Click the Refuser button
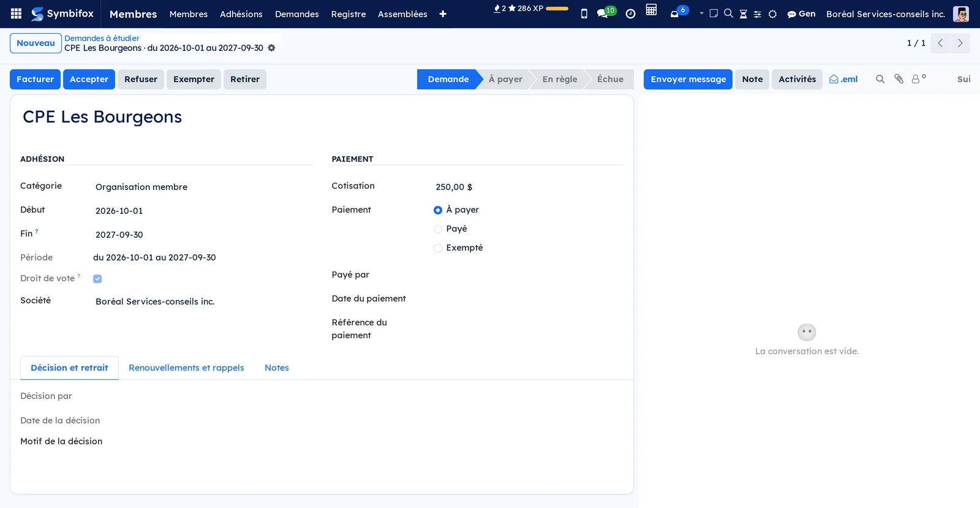This screenshot has width=980, height=508. click(141, 79)
